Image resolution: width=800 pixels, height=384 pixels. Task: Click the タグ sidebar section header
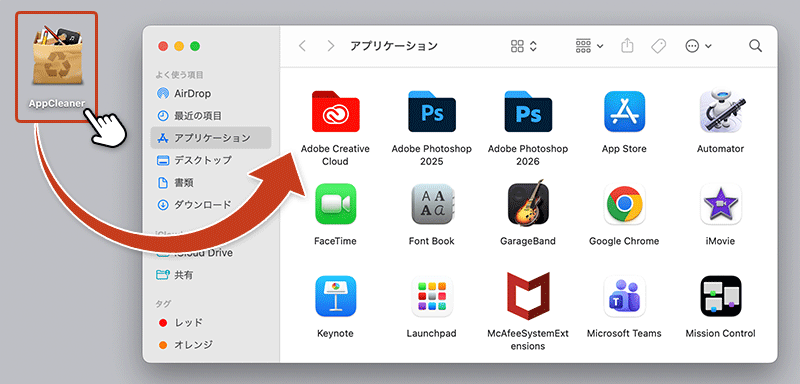point(163,303)
